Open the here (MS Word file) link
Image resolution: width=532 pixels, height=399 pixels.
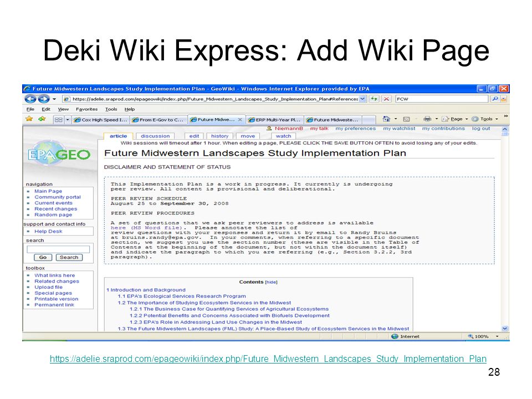tap(146, 228)
